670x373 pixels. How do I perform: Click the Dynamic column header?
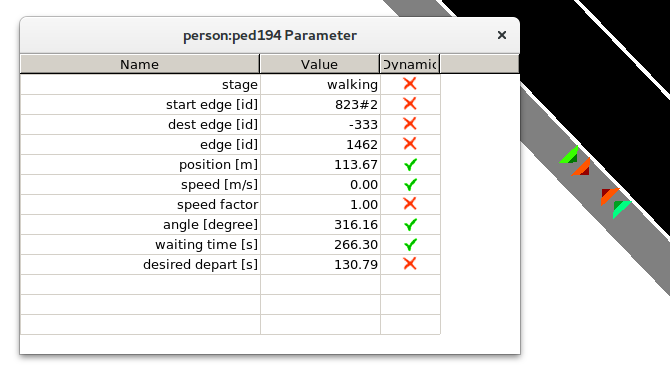410,64
